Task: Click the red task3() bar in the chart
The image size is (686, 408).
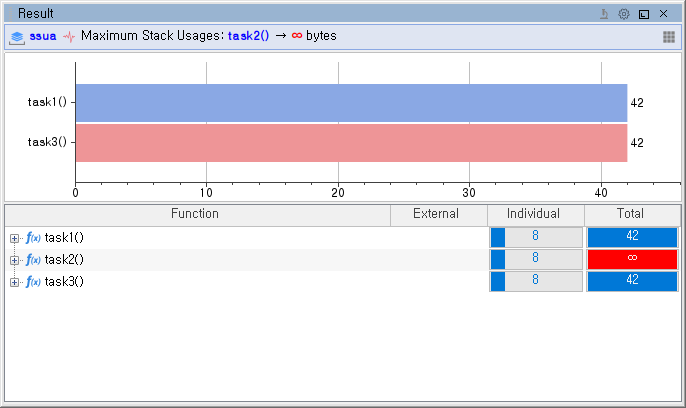Action: point(350,142)
